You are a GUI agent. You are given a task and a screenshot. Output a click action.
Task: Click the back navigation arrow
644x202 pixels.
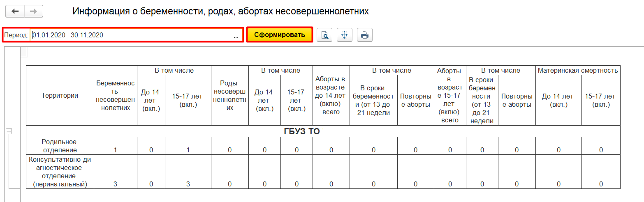[15, 11]
